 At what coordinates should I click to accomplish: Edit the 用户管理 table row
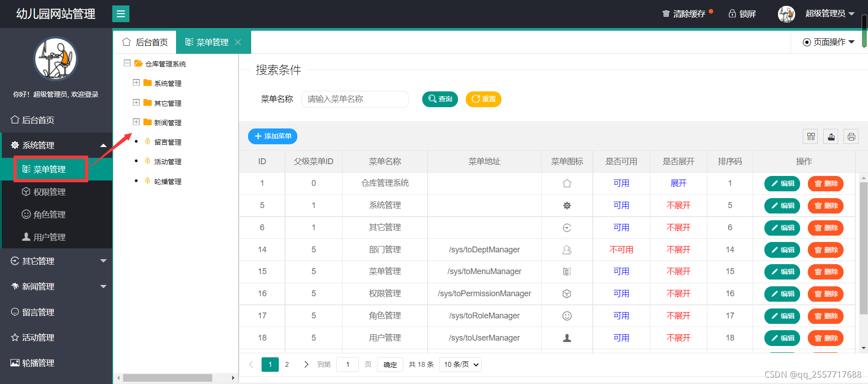point(782,338)
